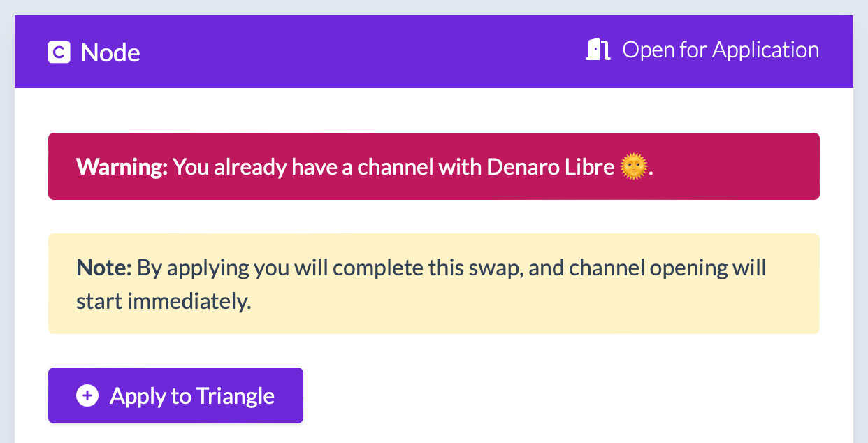Click the words 'start immediately.' in note
868x443 pixels.
pos(164,302)
